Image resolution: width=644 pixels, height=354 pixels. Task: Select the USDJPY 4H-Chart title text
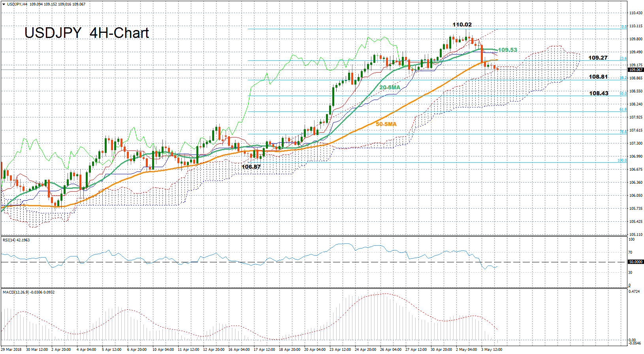click(87, 33)
